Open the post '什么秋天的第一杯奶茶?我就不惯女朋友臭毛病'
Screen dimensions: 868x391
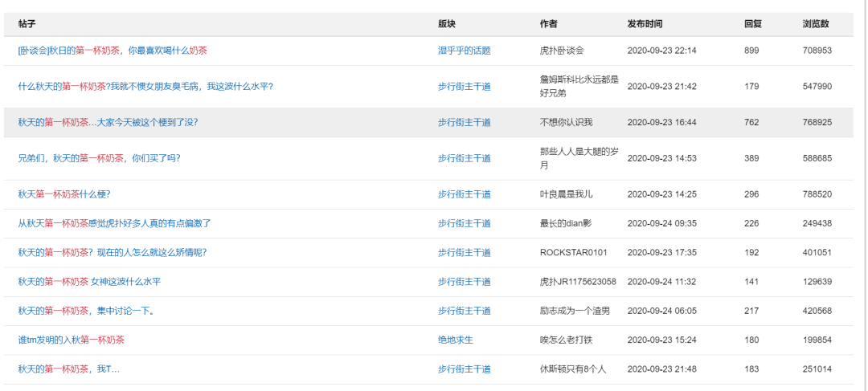(145, 87)
